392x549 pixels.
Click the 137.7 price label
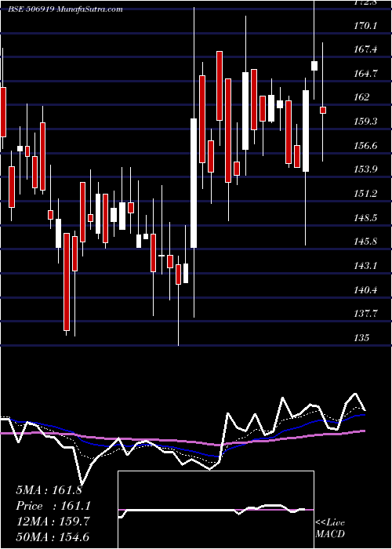[x=366, y=314]
